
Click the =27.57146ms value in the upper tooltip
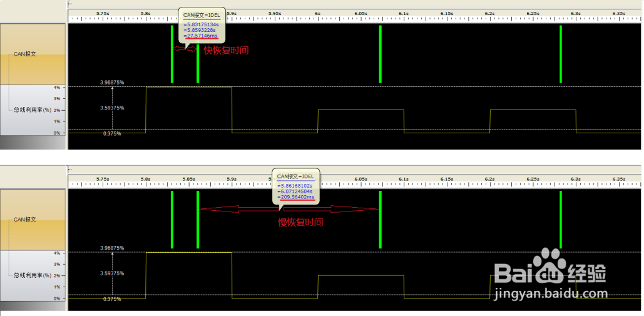[x=201, y=36]
